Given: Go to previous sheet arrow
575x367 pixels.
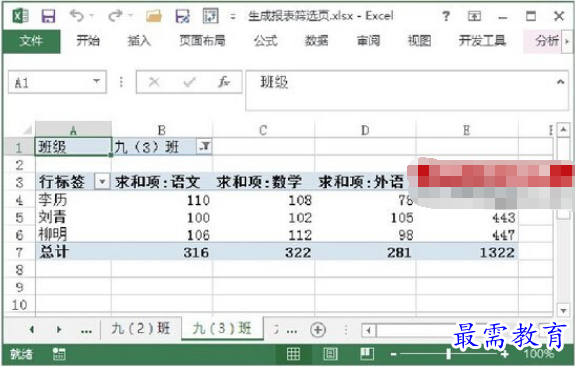Looking at the screenshot, I should pos(32,330).
